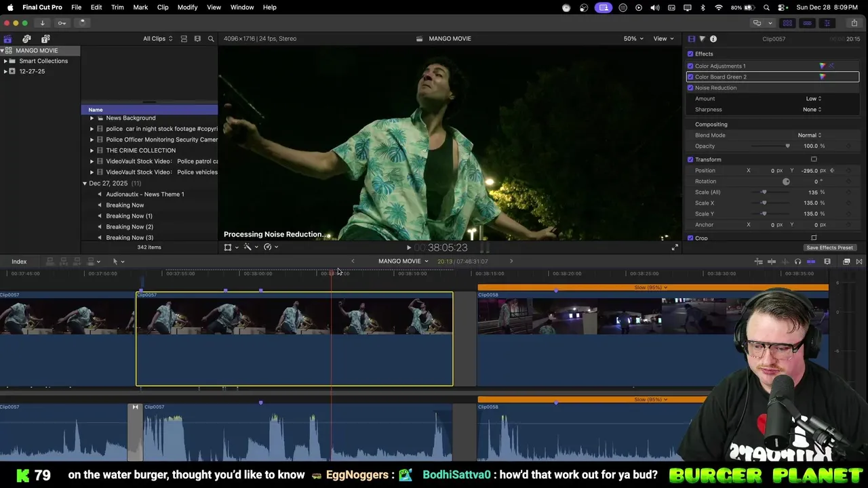Toggle audio skimming in timeline toolbar
Viewport: 868px width, 488px height.
785,262
